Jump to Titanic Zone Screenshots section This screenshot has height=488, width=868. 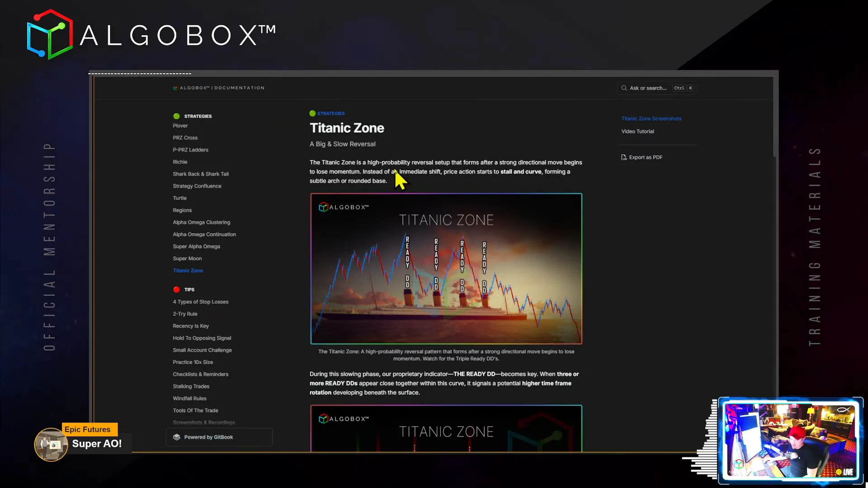click(x=651, y=119)
